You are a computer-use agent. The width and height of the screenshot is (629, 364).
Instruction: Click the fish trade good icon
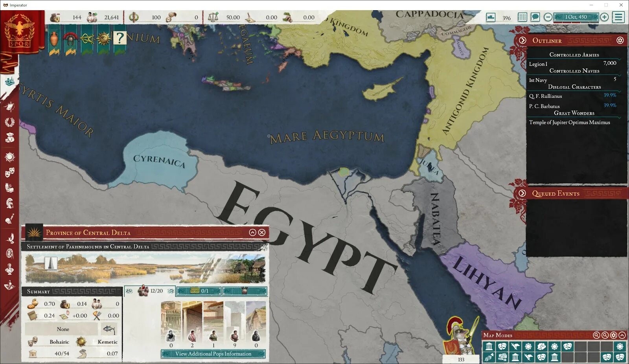(109, 329)
